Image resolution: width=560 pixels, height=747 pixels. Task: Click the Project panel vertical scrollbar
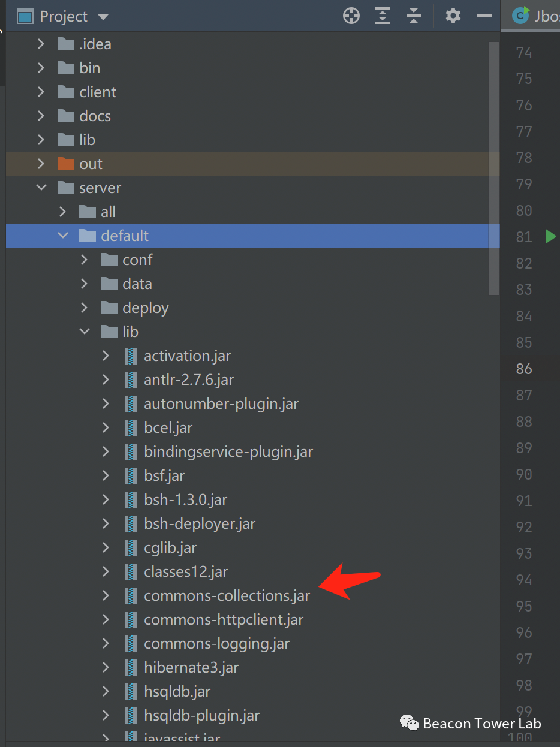(x=493, y=168)
